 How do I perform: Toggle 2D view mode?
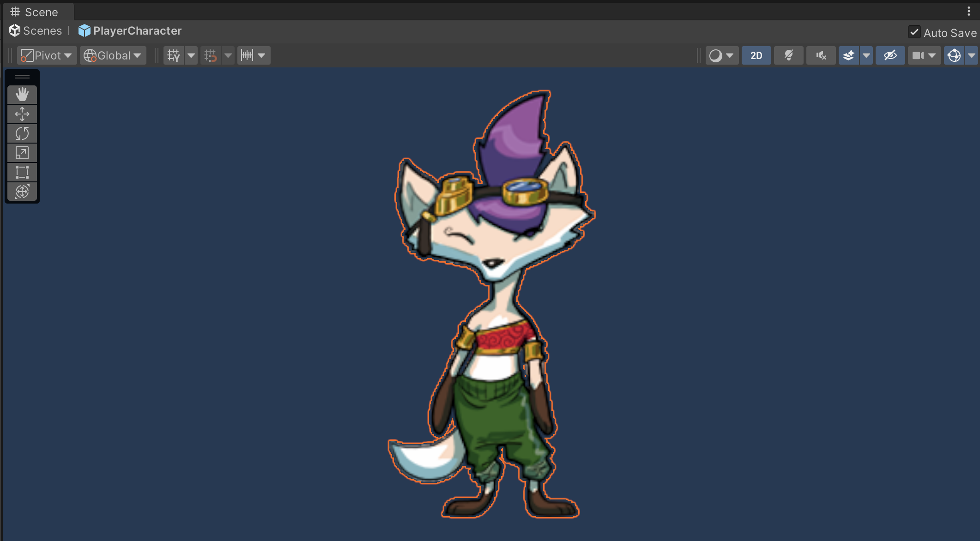tap(756, 55)
